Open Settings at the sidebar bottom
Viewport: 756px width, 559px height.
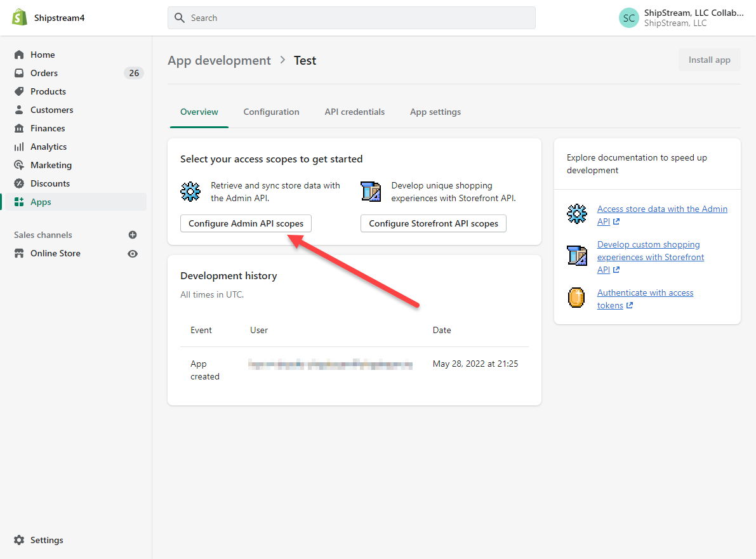coord(46,540)
